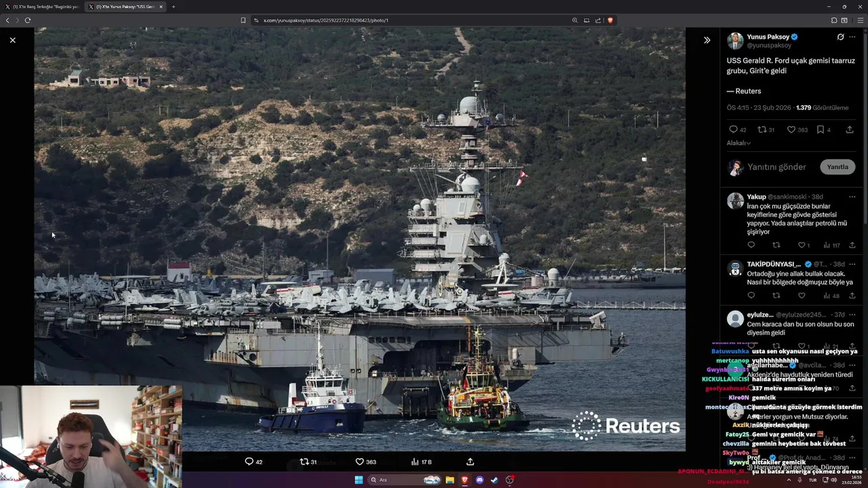
Task: Reply to Yakup's comment
Action: pyautogui.click(x=751, y=245)
